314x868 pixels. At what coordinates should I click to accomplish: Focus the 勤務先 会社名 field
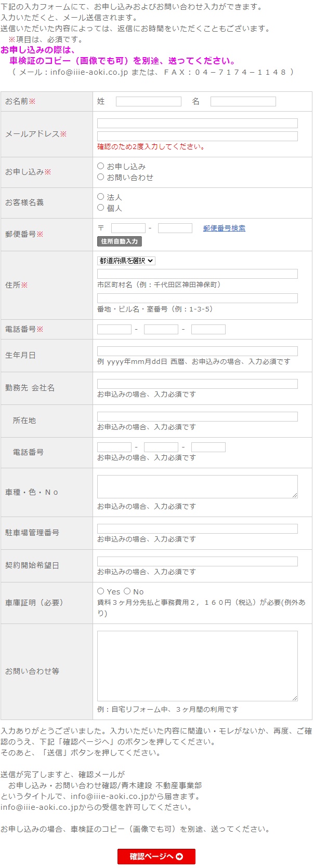[x=197, y=384]
